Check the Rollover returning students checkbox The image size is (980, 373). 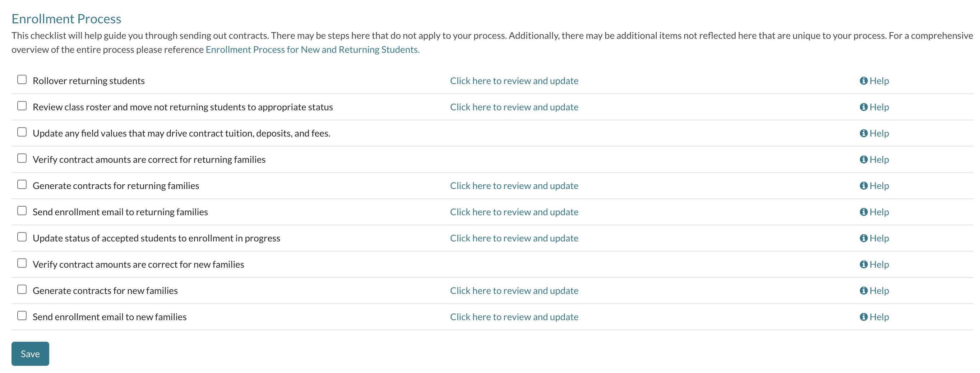click(22, 79)
